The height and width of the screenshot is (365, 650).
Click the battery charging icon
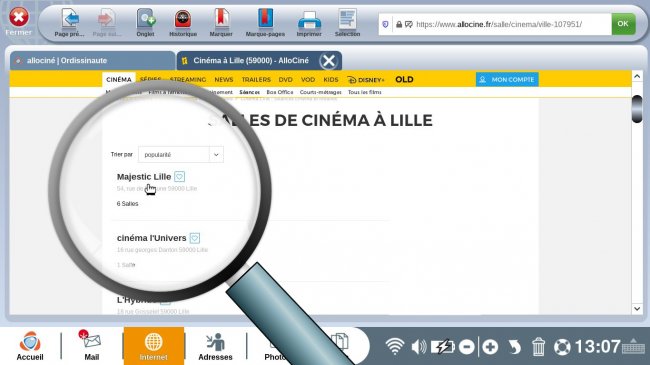442,347
